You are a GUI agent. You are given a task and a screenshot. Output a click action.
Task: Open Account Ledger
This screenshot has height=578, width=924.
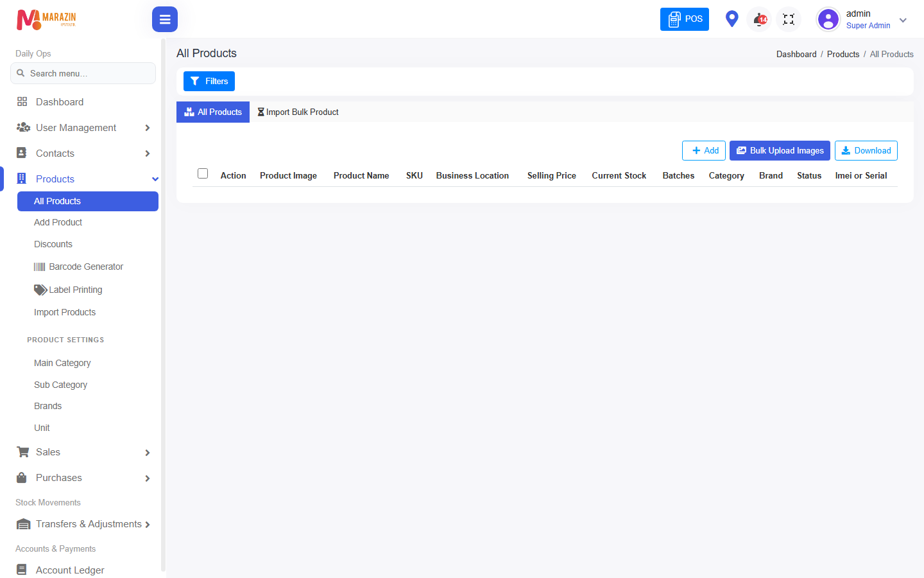pyautogui.click(x=70, y=570)
